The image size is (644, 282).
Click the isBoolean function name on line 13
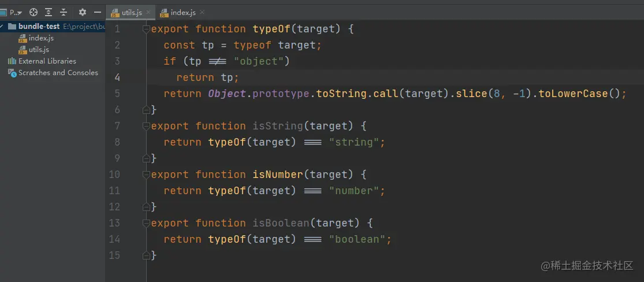281,223
